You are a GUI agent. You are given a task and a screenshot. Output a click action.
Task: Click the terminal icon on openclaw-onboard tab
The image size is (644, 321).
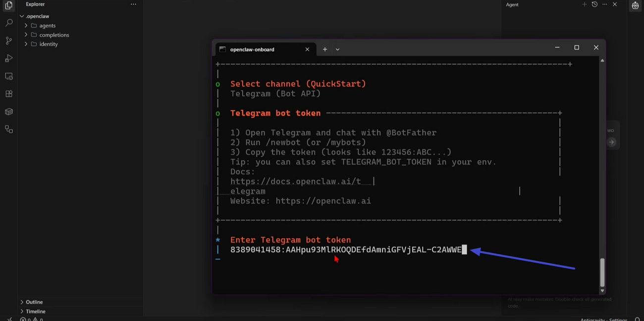[x=222, y=49]
